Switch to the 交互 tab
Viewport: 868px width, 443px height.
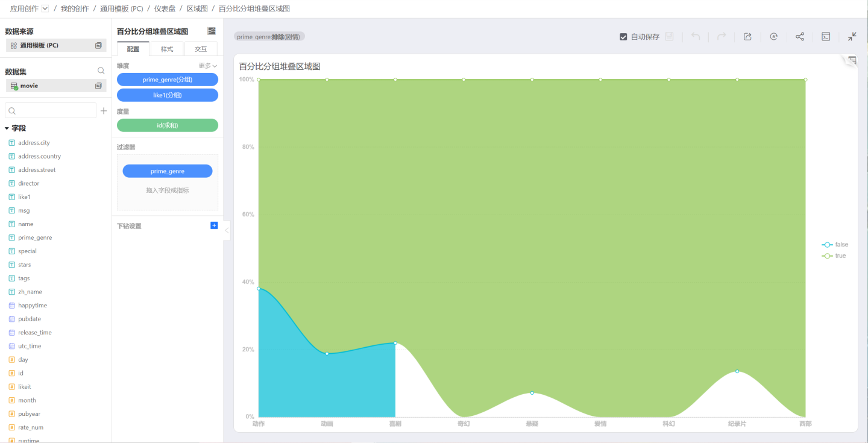(x=201, y=49)
